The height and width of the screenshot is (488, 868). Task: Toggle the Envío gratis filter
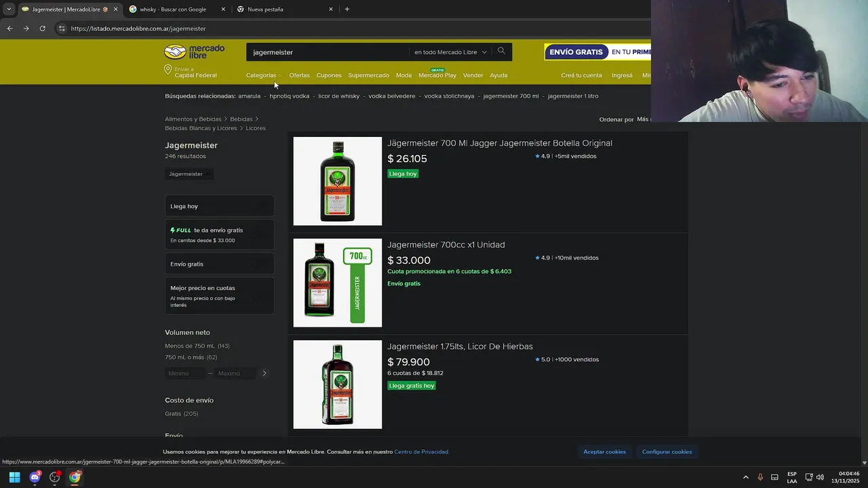click(219, 264)
